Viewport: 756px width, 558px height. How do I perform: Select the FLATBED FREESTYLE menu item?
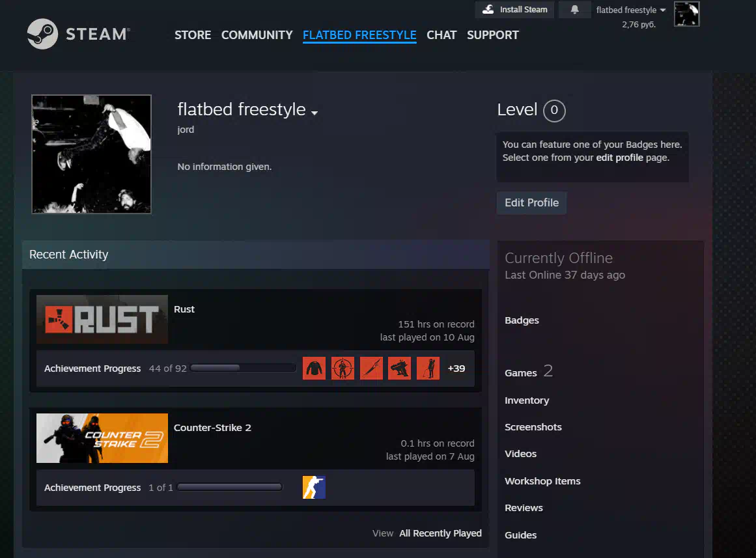coord(359,35)
